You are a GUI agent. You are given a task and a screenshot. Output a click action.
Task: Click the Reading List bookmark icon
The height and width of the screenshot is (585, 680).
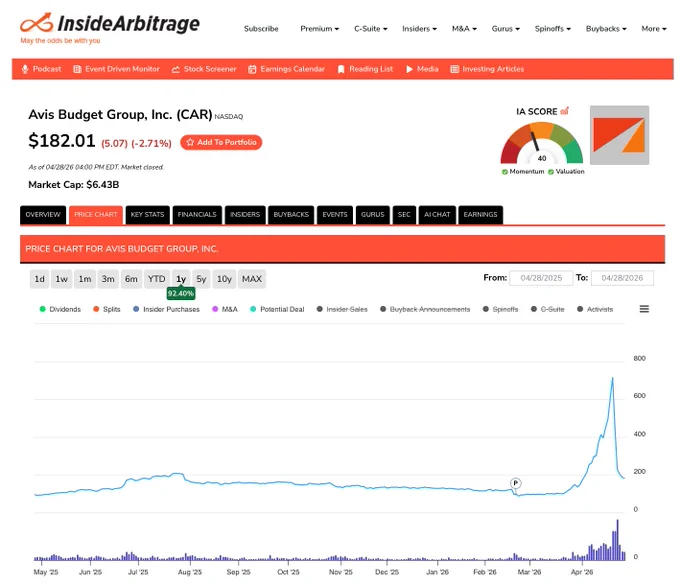341,69
